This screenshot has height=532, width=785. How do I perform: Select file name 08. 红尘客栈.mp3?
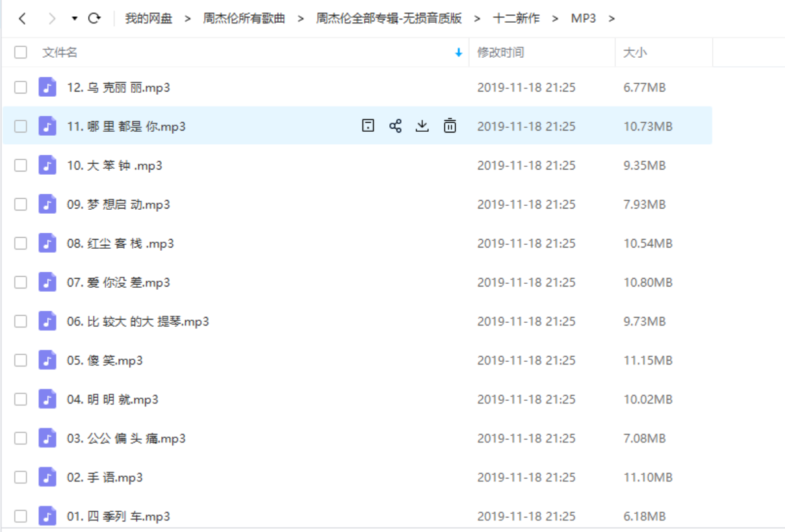[120, 244]
